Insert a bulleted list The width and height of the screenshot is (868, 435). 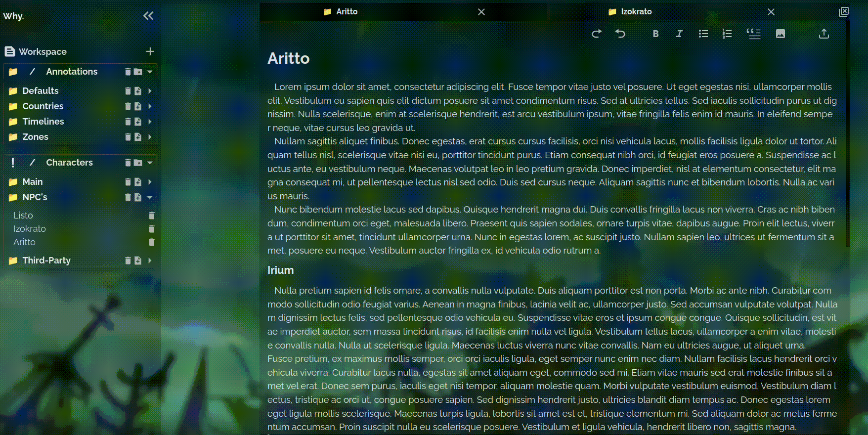point(703,34)
